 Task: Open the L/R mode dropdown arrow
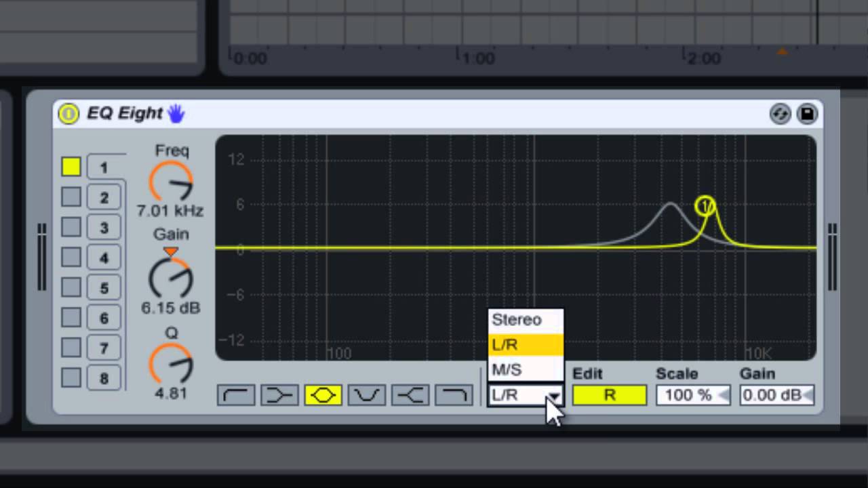[555, 396]
